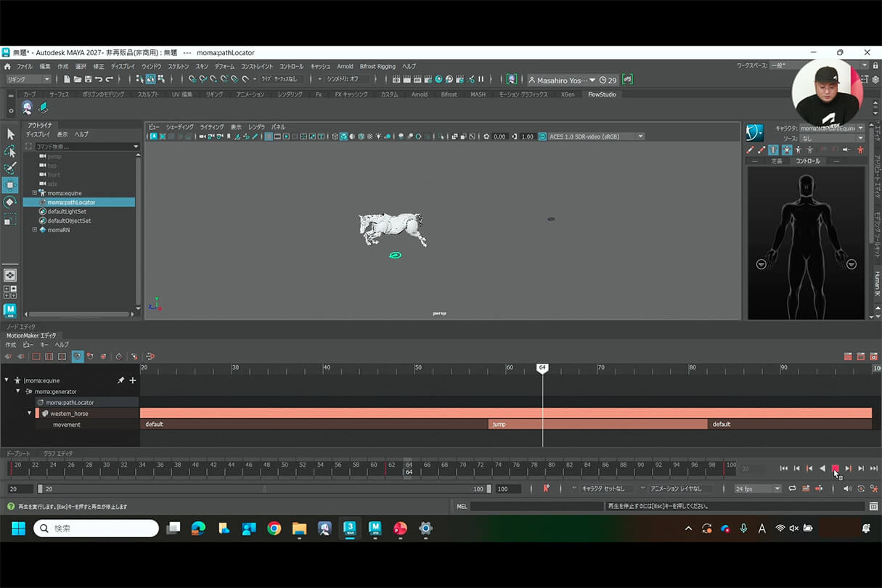Select defaultLightSet in Outliner
882x588 pixels.
click(x=67, y=211)
